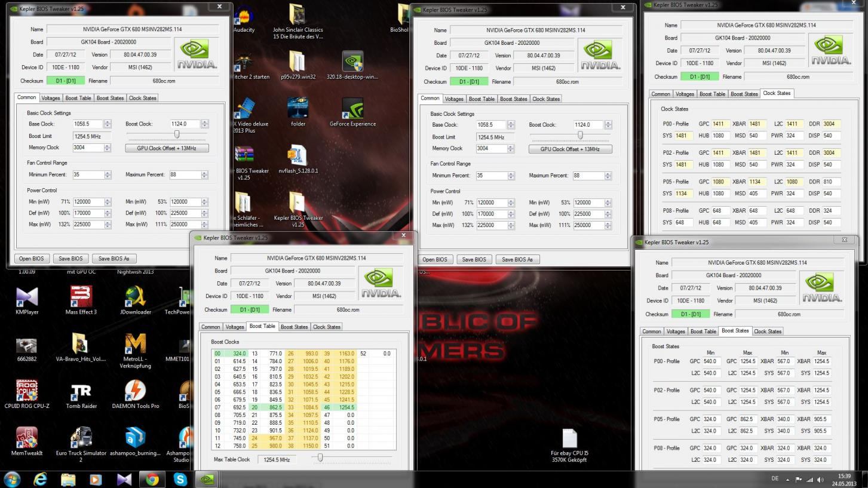868x488 pixels.
Task: Launch Mass Effect 3 desktop shortcut
Action: [x=81, y=300]
